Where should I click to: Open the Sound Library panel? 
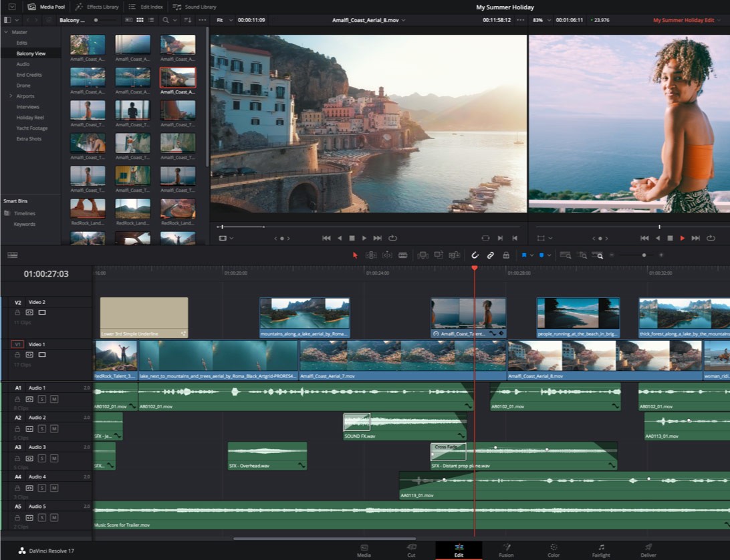point(195,7)
